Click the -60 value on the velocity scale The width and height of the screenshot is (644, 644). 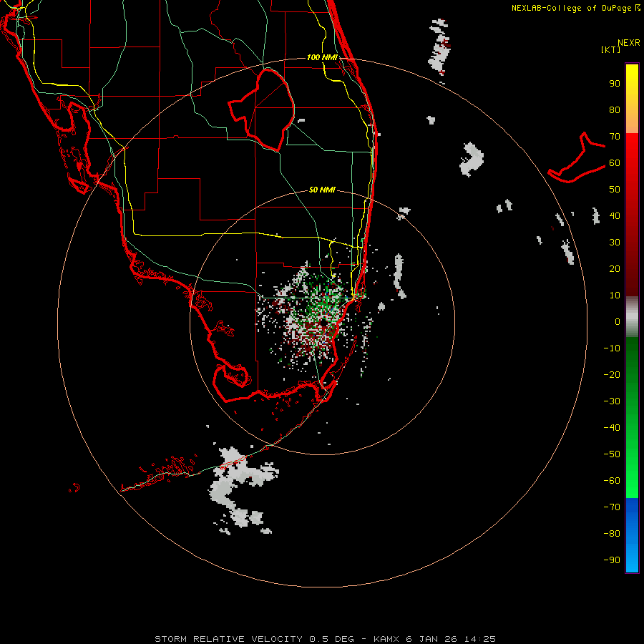pyautogui.click(x=612, y=481)
